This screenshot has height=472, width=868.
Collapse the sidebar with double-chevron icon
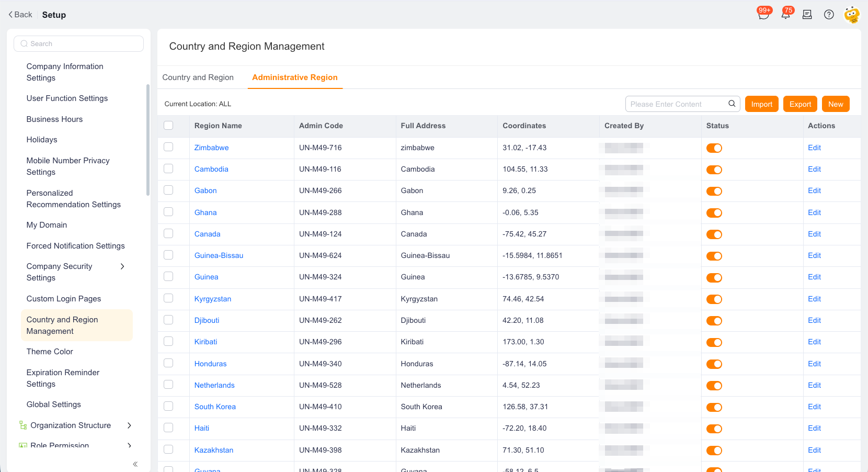(135, 464)
